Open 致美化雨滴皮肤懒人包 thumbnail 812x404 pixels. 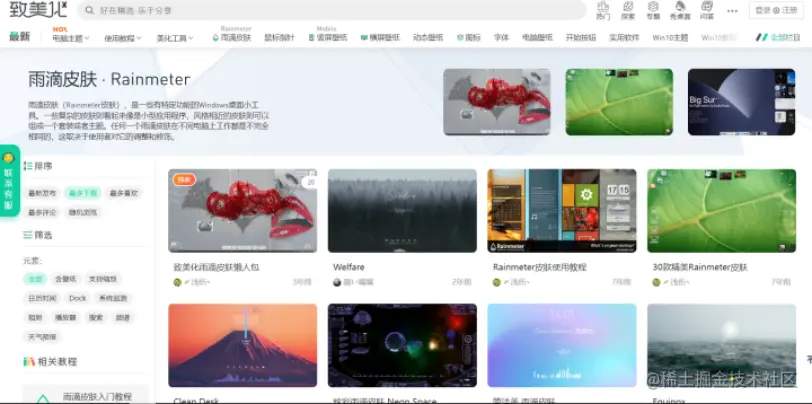click(x=242, y=211)
